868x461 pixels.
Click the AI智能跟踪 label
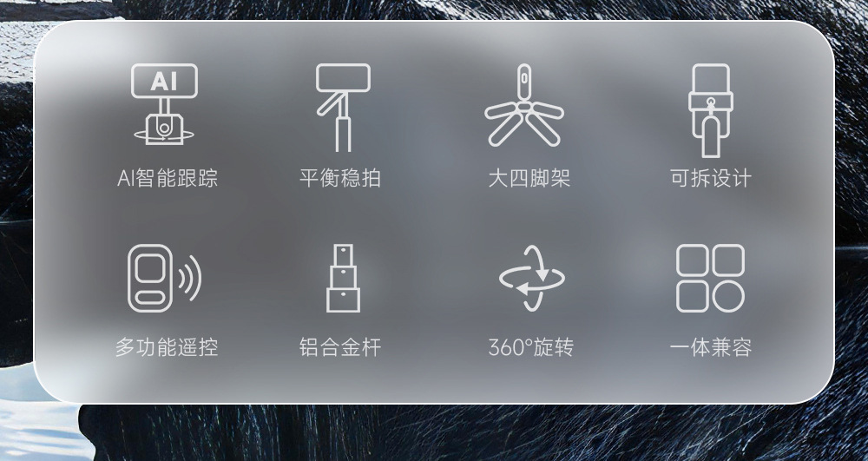click(x=168, y=178)
